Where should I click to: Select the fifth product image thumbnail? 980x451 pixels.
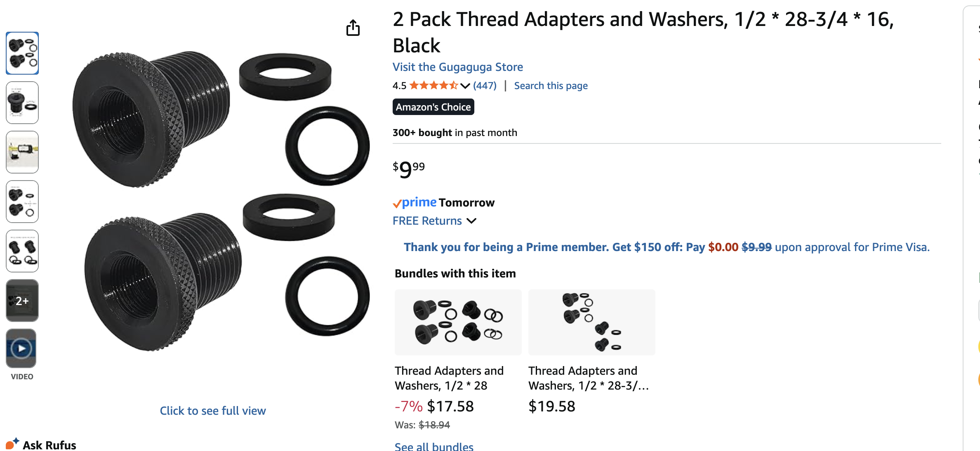pyautogui.click(x=22, y=251)
